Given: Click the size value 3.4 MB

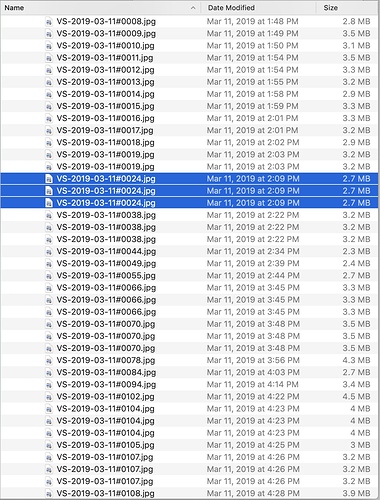Looking at the screenshot, I should point(356,384).
